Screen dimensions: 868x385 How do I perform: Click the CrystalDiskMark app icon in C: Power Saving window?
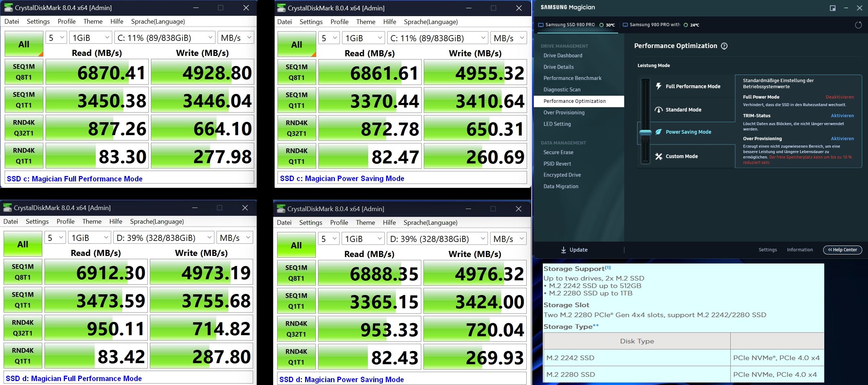tap(281, 8)
